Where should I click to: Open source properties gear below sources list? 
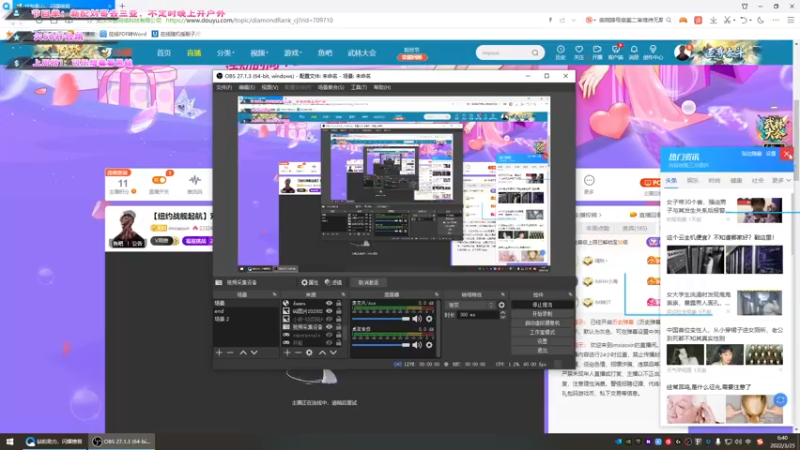click(309, 353)
